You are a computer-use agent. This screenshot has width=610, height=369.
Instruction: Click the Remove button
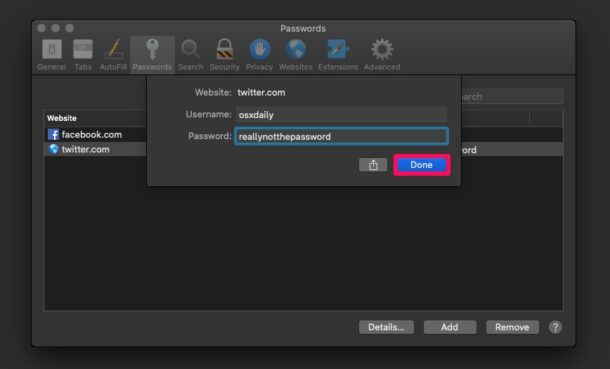point(512,327)
